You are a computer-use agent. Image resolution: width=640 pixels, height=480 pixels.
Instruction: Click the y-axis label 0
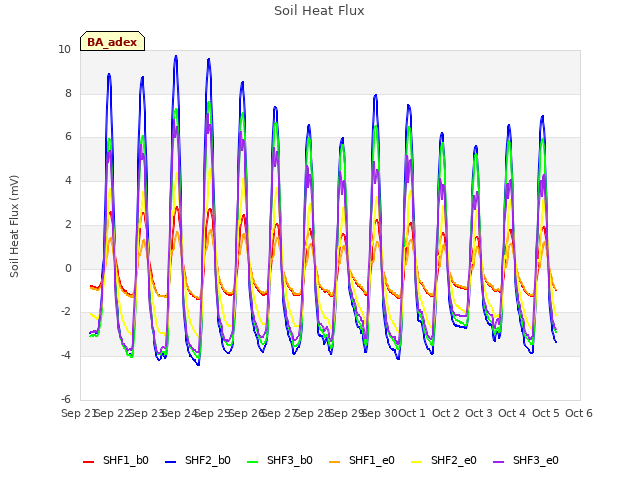(68, 269)
